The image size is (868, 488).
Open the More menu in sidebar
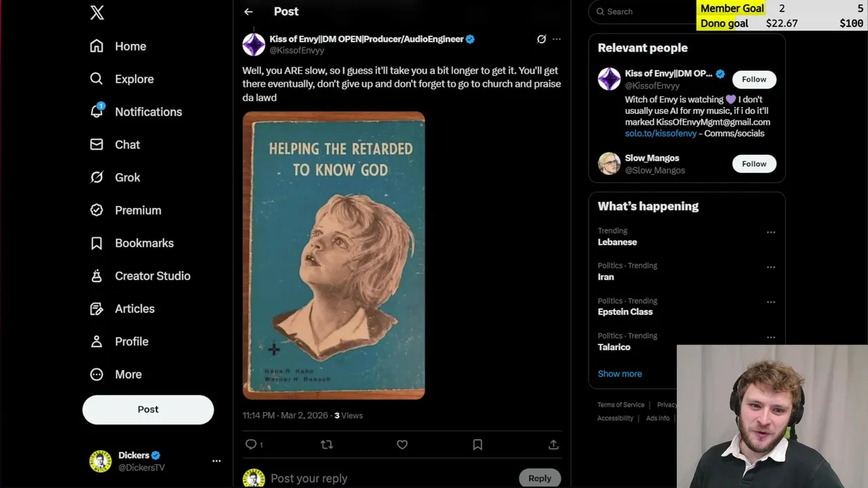(x=128, y=374)
